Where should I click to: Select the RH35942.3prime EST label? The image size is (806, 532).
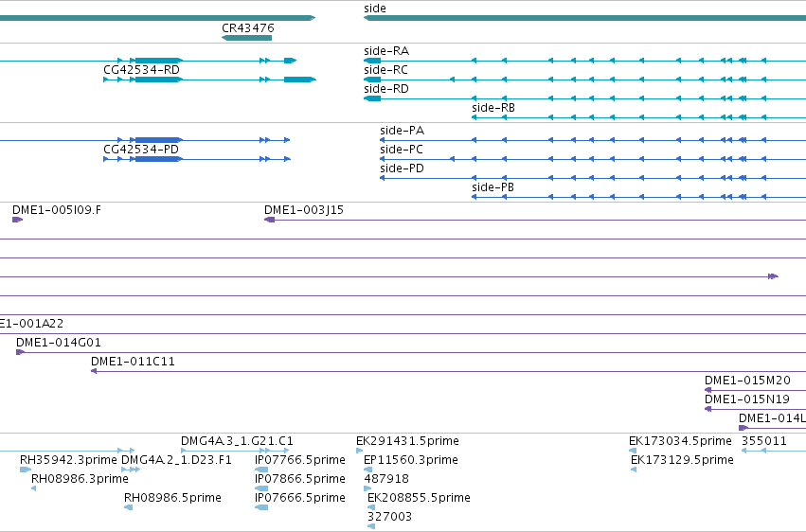(x=68, y=460)
